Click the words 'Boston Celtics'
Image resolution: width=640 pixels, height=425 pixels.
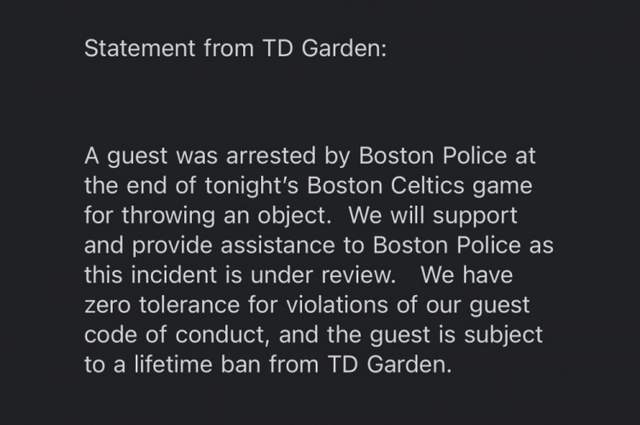click(386, 186)
